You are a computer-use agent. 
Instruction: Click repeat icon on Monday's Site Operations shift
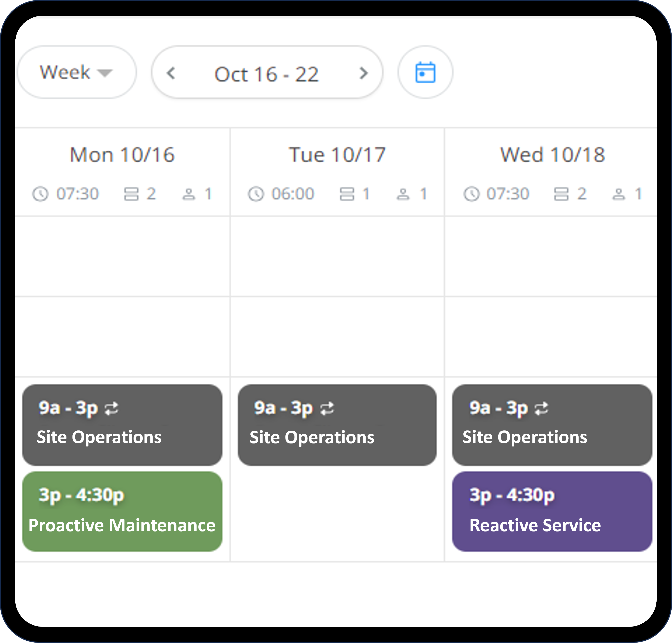(x=111, y=408)
